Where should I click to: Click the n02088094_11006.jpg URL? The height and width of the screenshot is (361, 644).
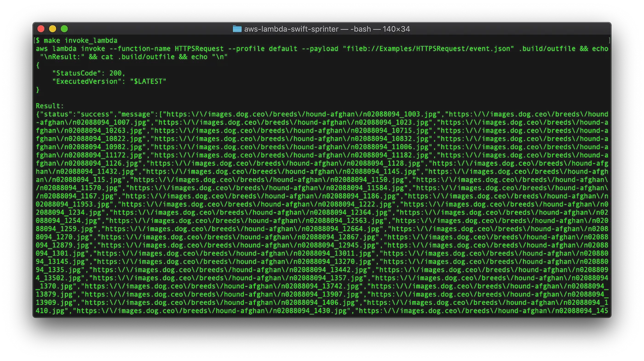(x=291, y=147)
